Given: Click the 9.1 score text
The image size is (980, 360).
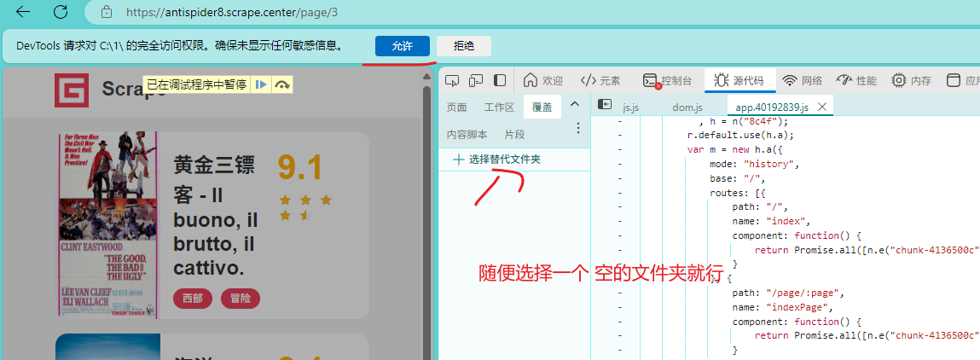Looking at the screenshot, I should [299, 167].
